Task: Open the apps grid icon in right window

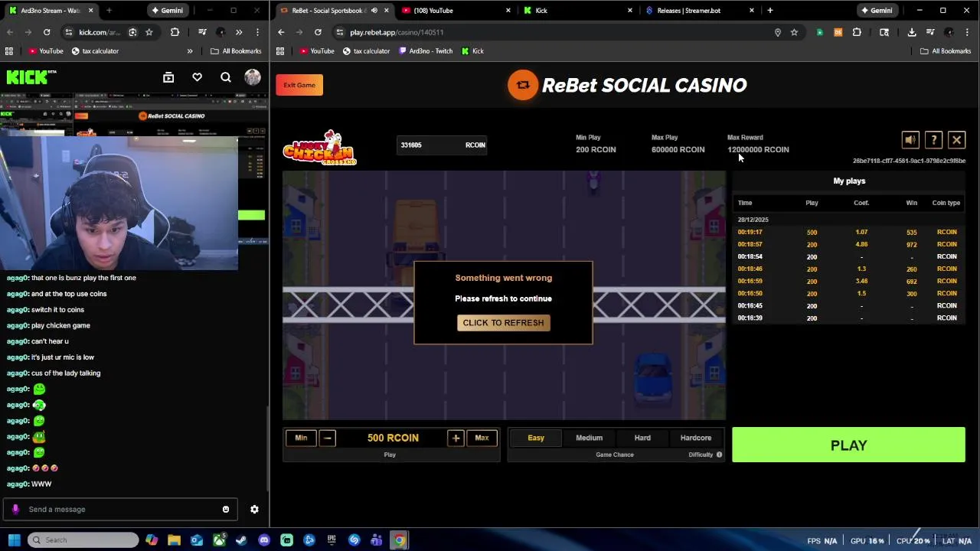Action: click(x=280, y=51)
